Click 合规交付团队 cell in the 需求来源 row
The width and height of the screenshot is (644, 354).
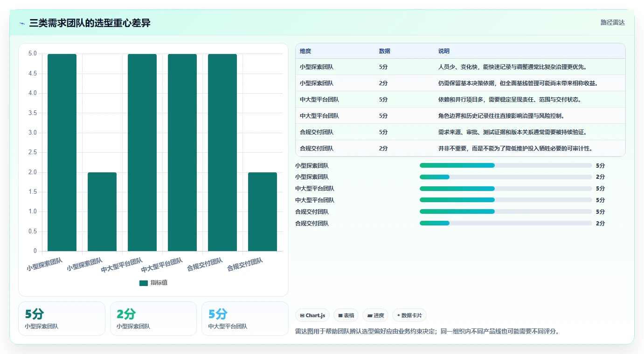(x=317, y=132)
